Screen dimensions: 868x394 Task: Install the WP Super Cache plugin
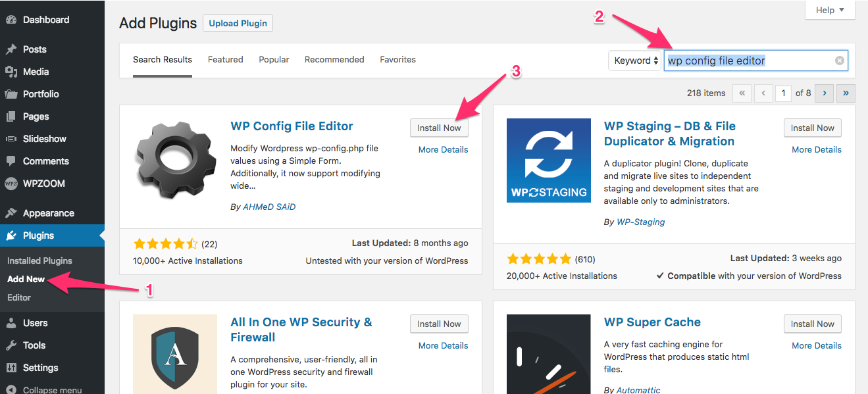[813, 324]
